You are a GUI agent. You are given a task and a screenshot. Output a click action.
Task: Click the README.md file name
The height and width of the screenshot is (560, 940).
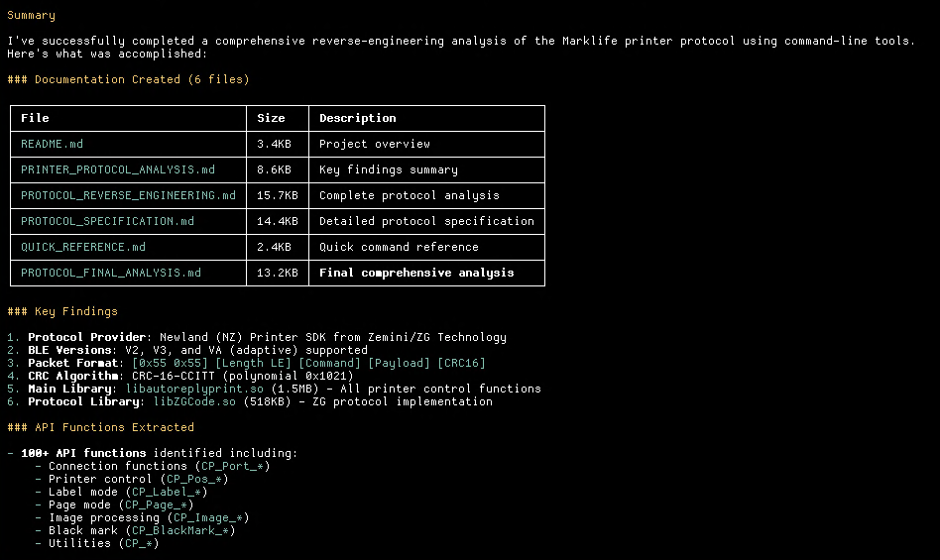pos(53,144)
